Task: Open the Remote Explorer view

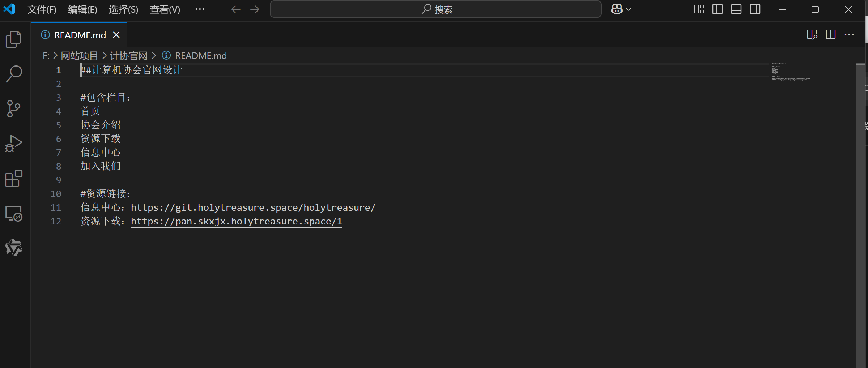Action: coord(14,213)
